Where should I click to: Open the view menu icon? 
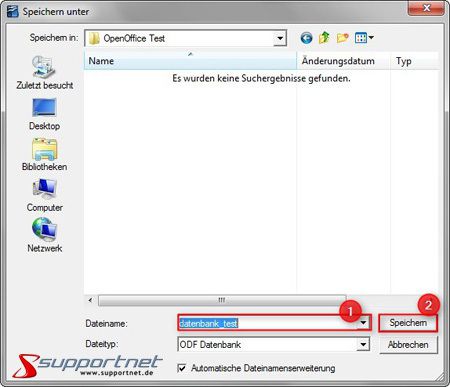364,38
